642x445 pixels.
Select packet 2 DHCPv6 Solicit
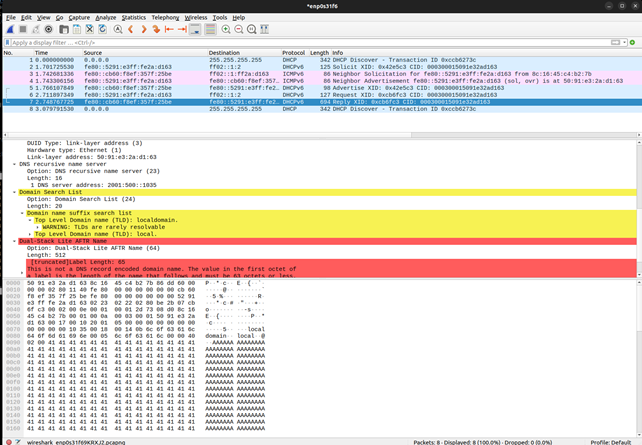(322, 67)
